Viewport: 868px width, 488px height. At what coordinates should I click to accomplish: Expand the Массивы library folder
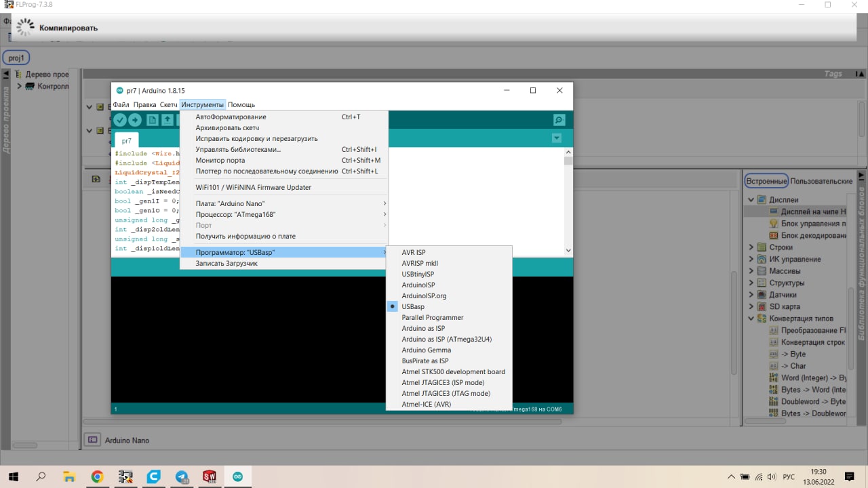(751, 271)
